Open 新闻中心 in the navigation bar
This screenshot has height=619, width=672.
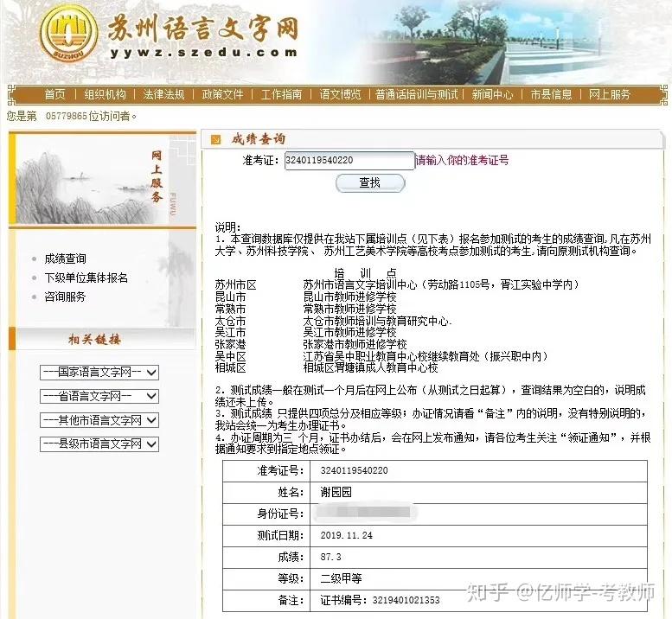[492, 94]
